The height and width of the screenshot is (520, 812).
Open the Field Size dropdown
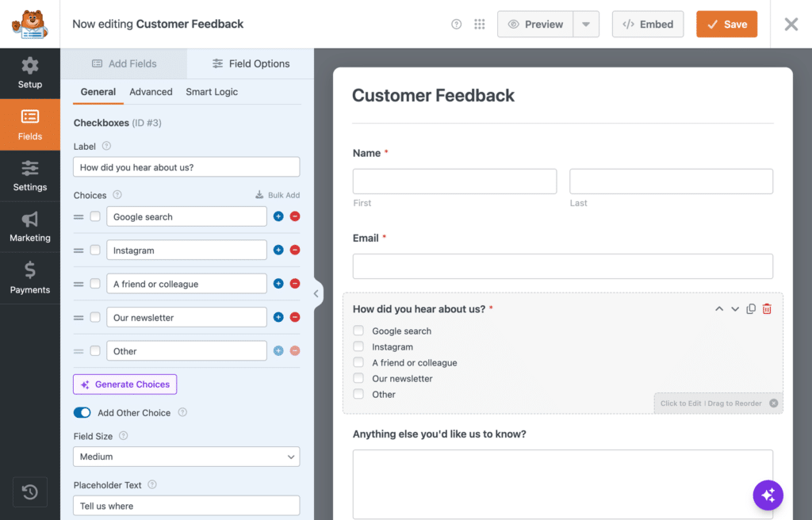186,457
